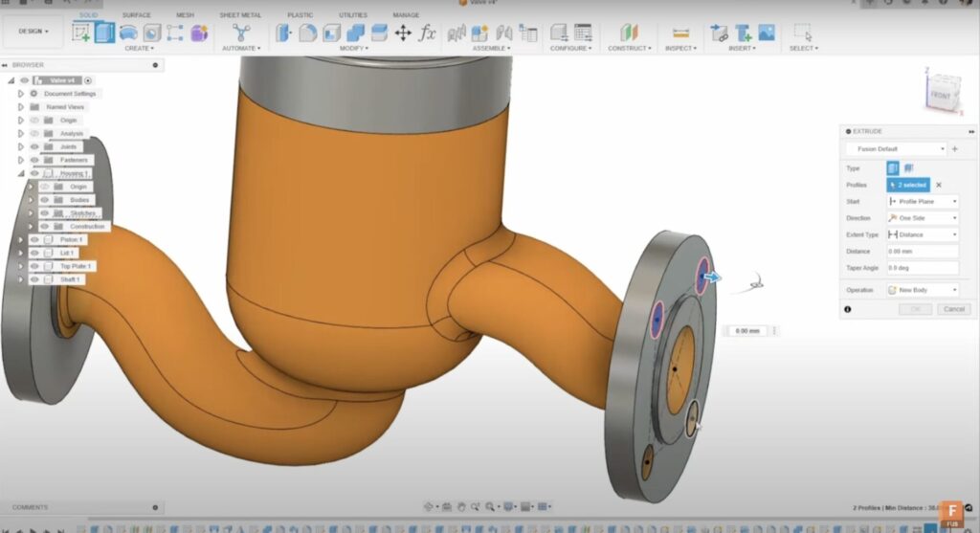Select the Extrude tool in toolbar
980x533 pixels.
[x=104, y=33]
